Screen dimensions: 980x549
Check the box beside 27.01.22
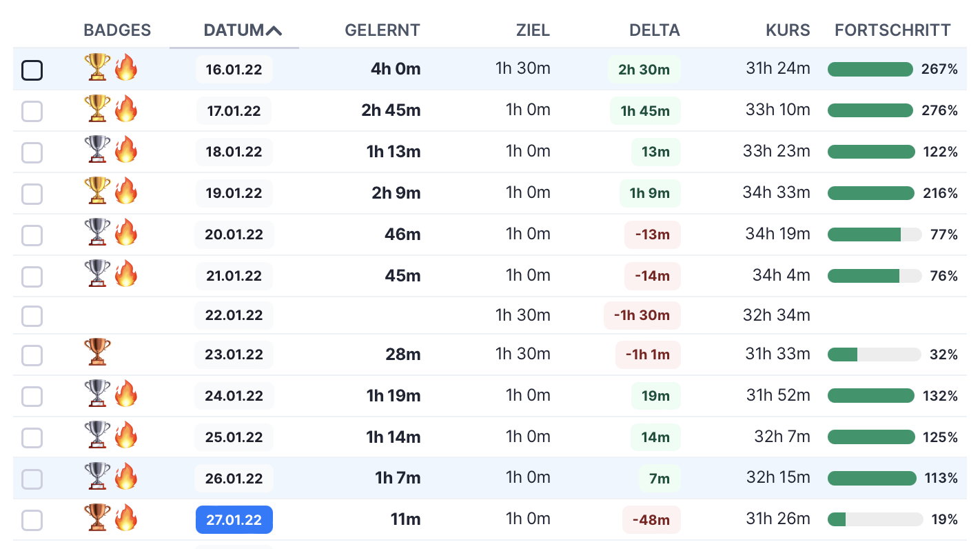click(32, 521)
